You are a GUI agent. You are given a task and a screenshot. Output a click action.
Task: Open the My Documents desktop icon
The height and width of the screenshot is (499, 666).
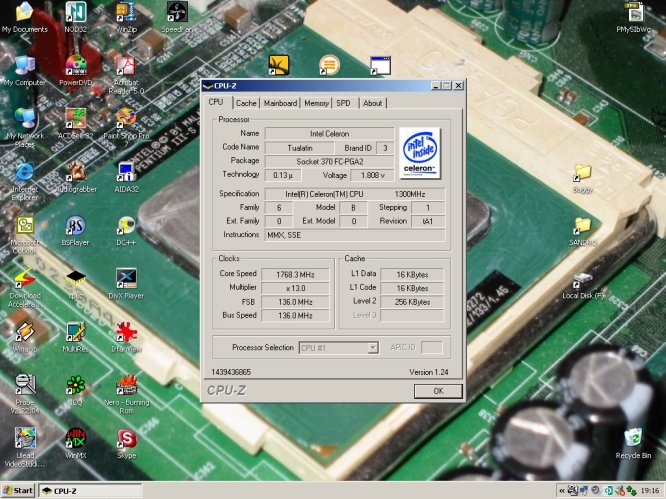point(24,17)
